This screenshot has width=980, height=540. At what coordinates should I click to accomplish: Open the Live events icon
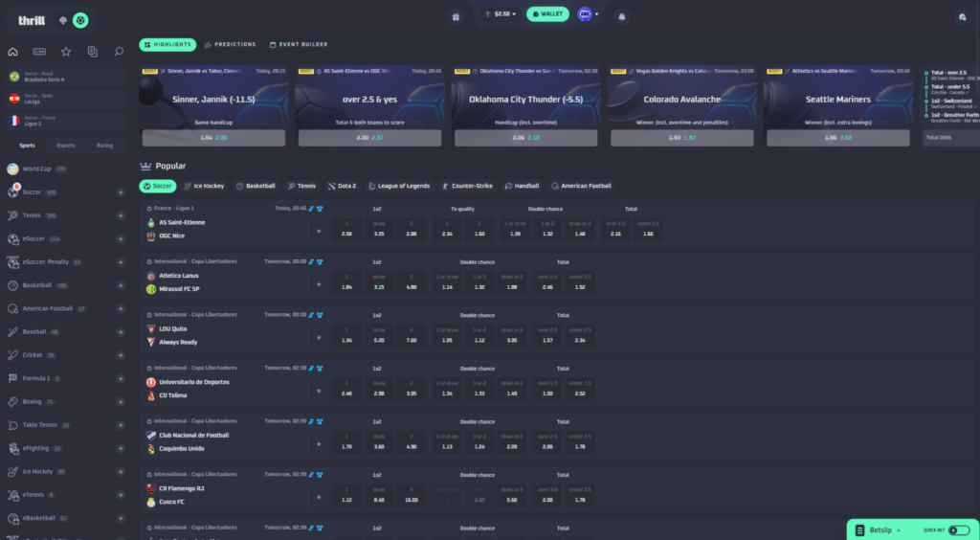pyautogui.click(x=39, y=52)
